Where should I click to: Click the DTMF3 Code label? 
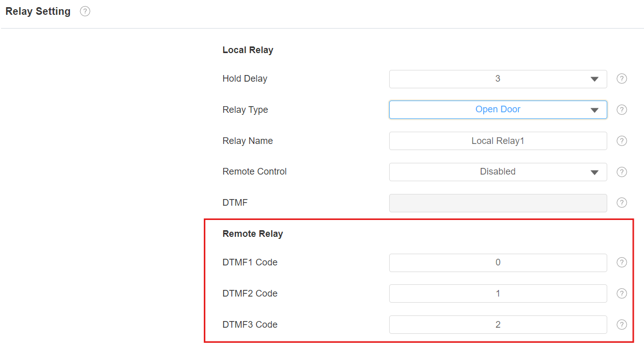[250, 325]
